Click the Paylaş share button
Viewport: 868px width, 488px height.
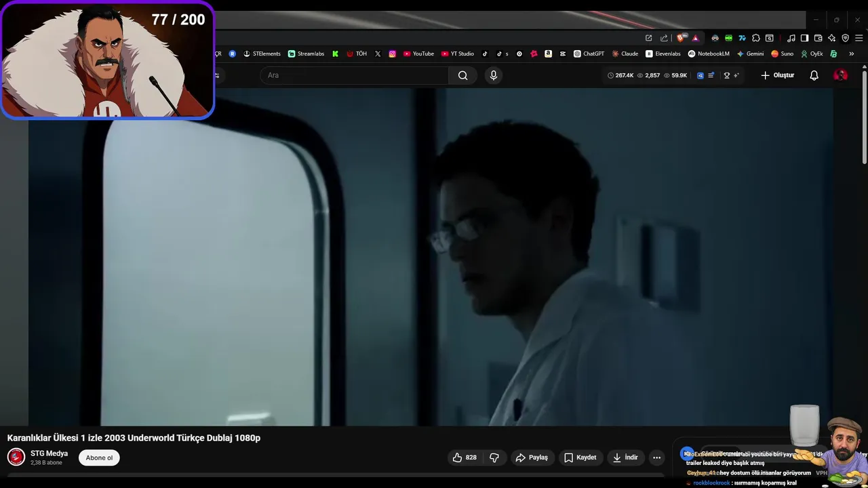[x=532, y=457]
